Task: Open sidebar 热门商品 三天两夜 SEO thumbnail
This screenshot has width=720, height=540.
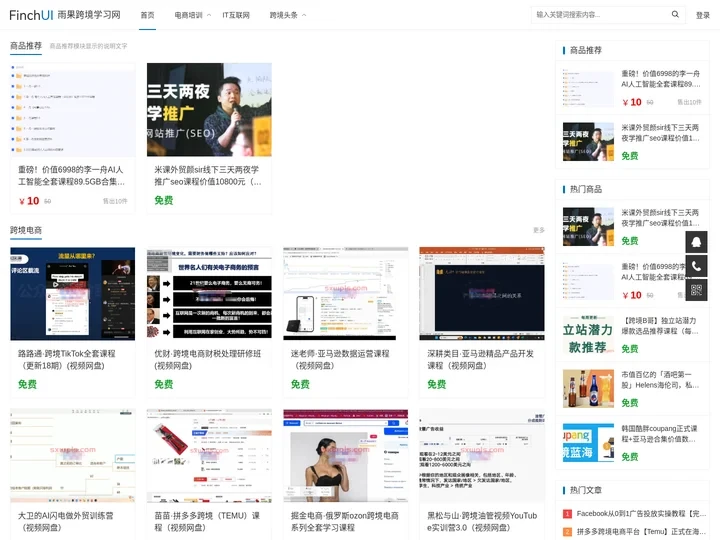Action: point(588,226)
